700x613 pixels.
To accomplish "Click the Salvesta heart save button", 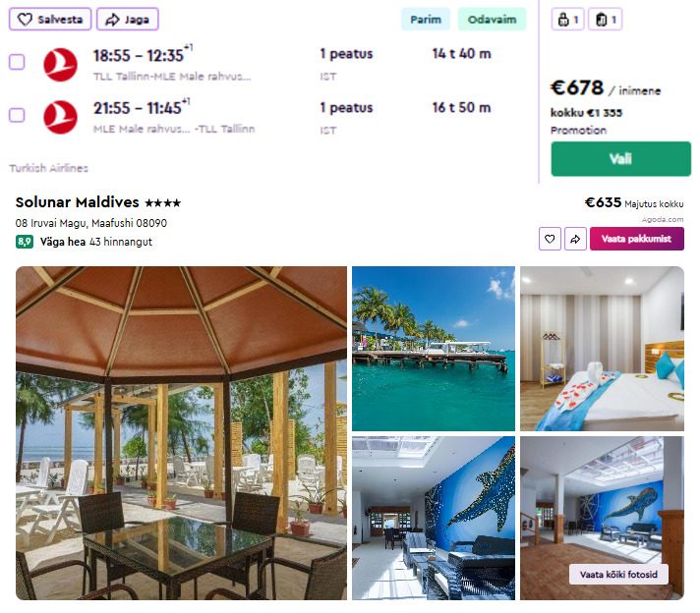I will pyautogui.click(x=50, y=20).
